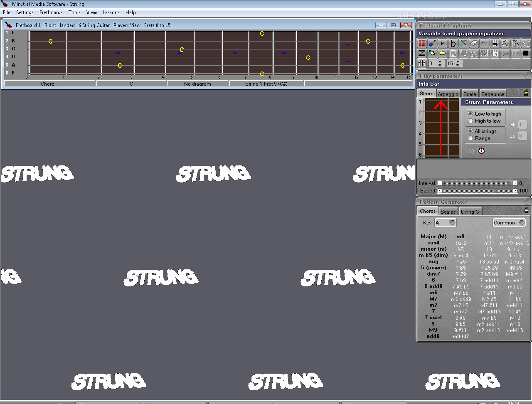Click the fretboard cursor toolbar icon
The image size is (532, 404).
(495, 53)
